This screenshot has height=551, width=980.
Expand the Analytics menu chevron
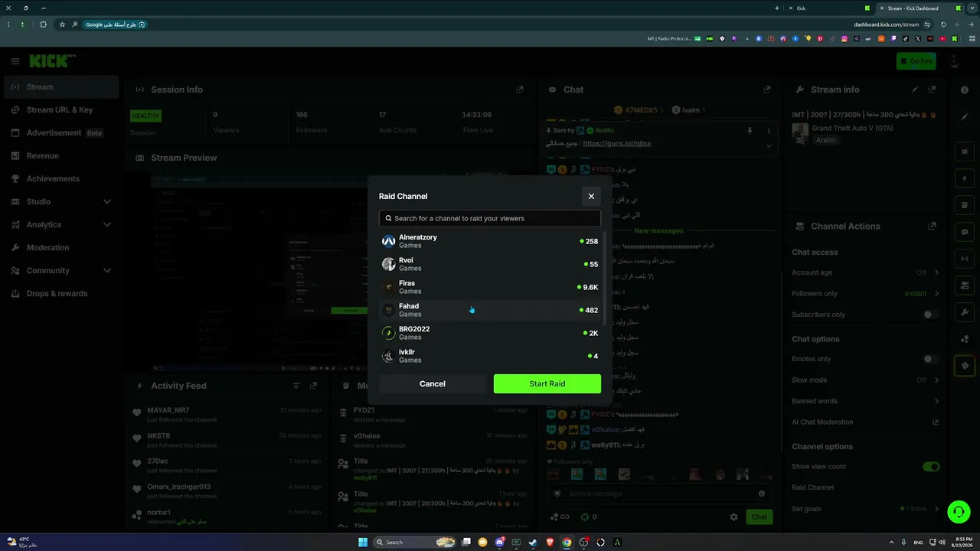point(107,224)
